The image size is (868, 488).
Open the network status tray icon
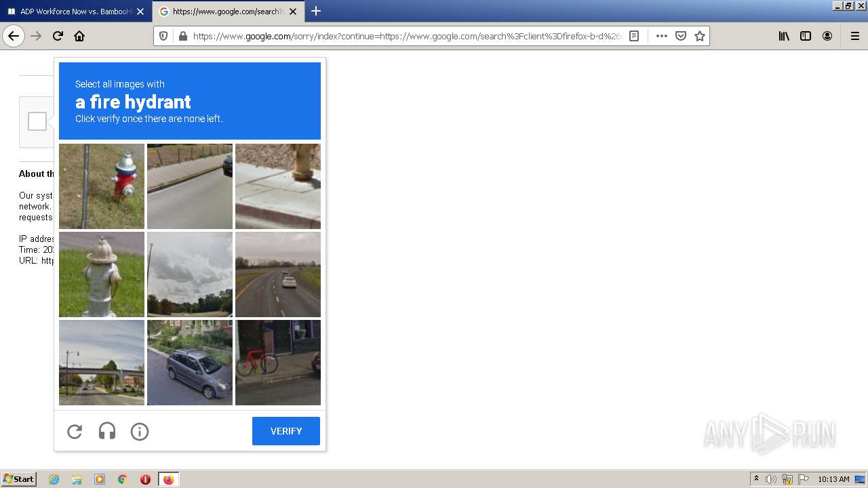click(x=787, y=479)
